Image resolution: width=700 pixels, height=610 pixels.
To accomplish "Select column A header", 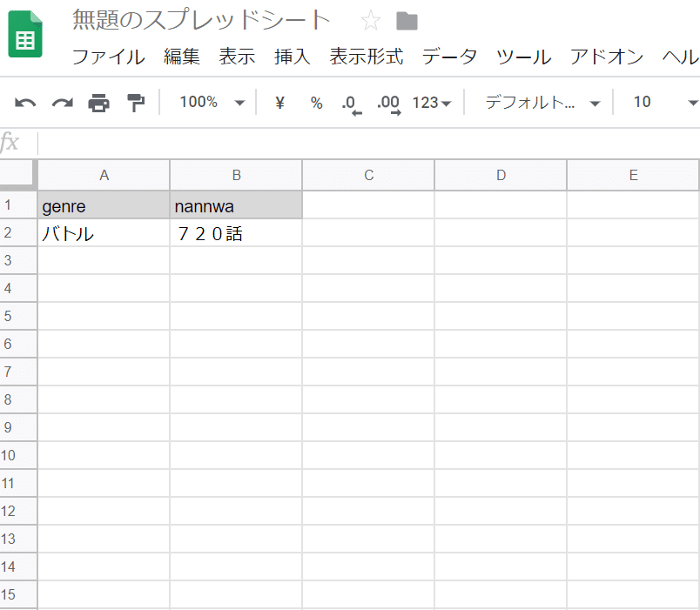I will 104,176.
